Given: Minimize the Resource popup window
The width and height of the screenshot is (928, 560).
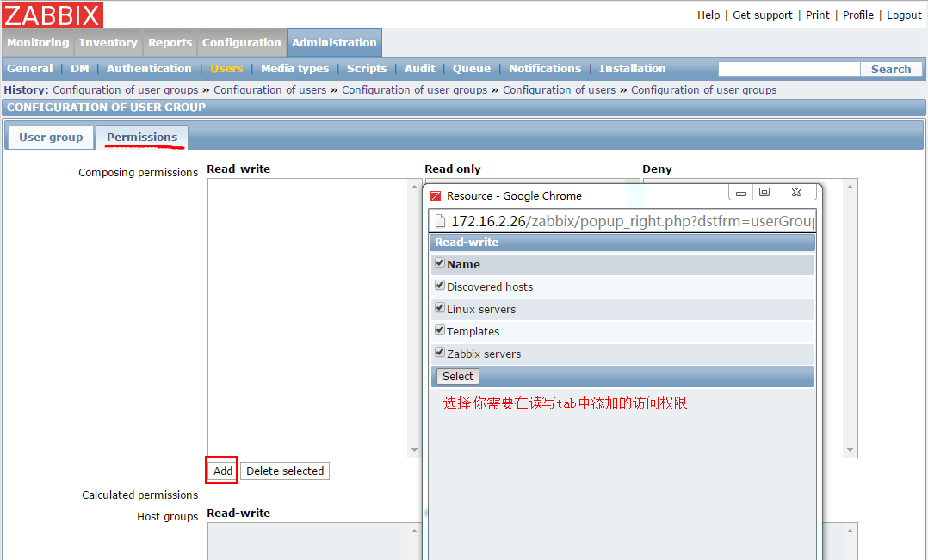Looking at the screenshot, I should pyautogui.click(x=741, y=192).
